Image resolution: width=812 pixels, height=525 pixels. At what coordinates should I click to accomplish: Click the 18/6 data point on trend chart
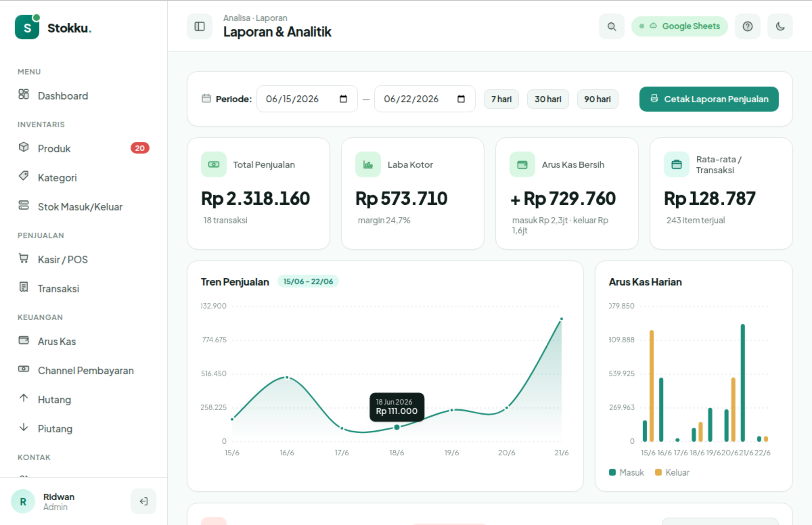tap(397, 427)
